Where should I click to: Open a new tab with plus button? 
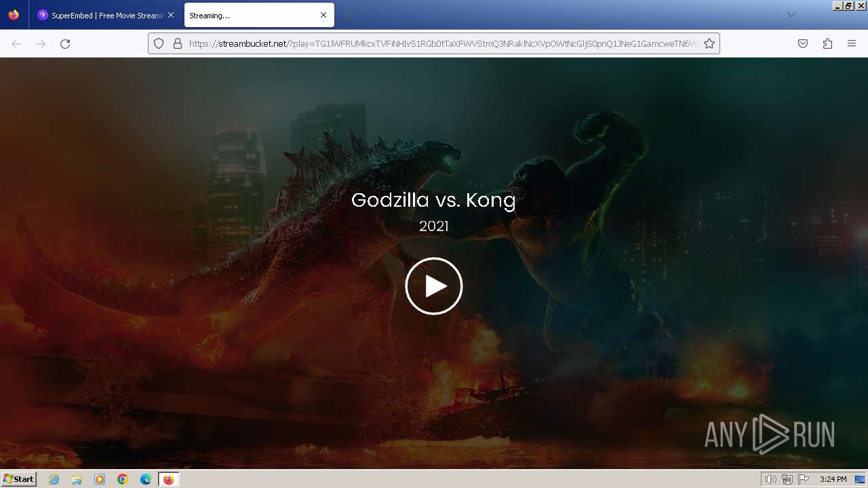point(349,15)
